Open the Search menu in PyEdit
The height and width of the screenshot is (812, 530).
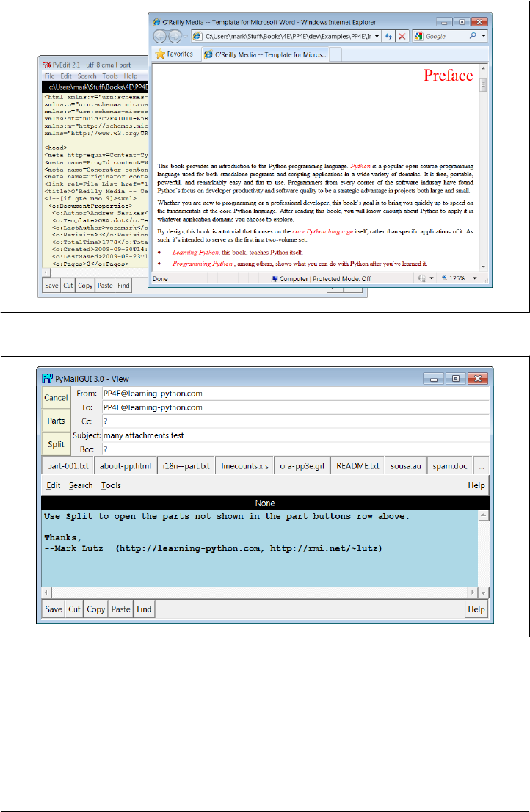87,76
